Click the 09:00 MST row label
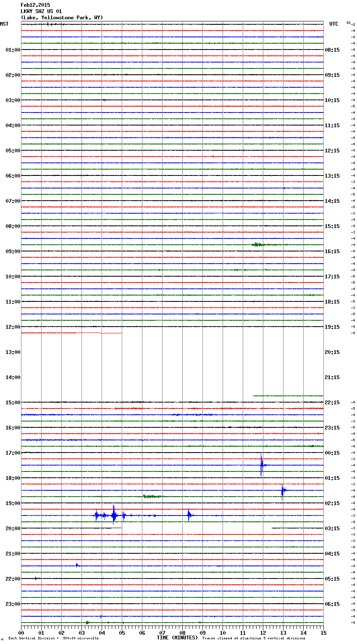Screen dimensions: 357x644 [13, 251]
